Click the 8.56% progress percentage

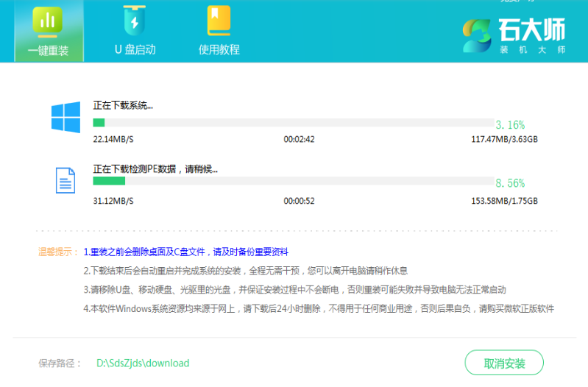click(x=510, y=182)
